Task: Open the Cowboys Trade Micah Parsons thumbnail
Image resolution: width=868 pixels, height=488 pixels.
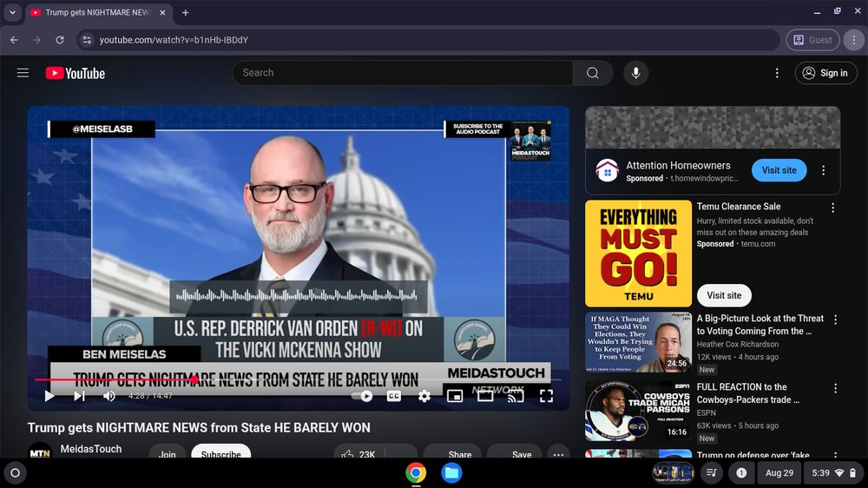Action: tap(638, 411)
